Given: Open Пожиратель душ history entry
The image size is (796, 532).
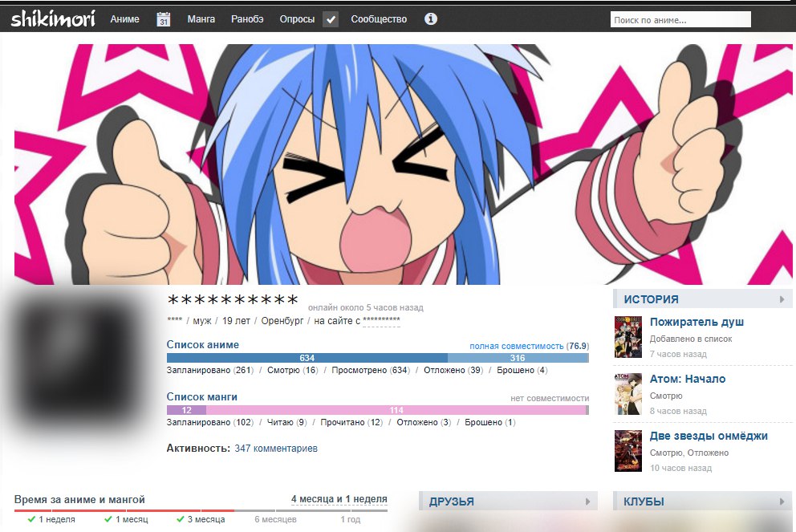Looking at the screenshot, I should pos(696,322).
